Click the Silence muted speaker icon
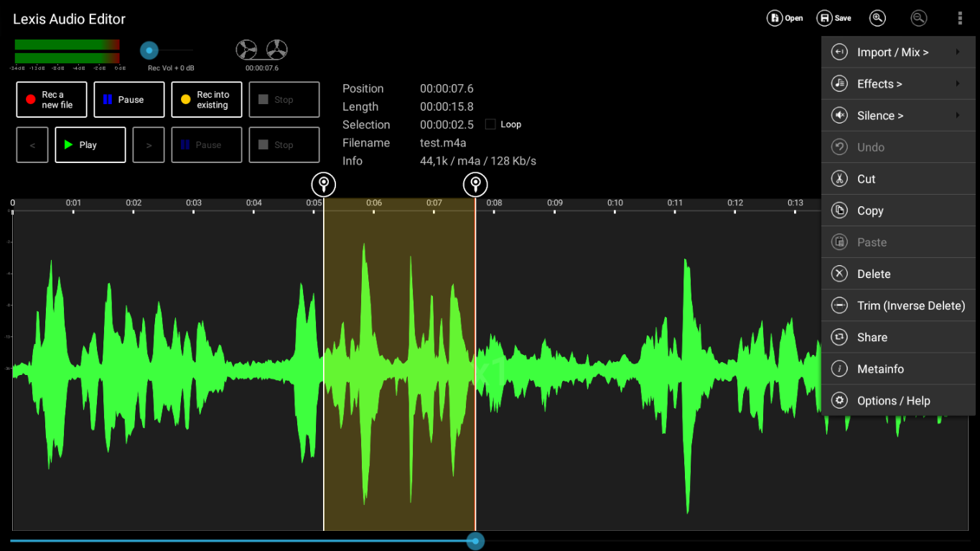Image resolution: width=980 pixels, height=551 pixels. [x=839, y=116]
